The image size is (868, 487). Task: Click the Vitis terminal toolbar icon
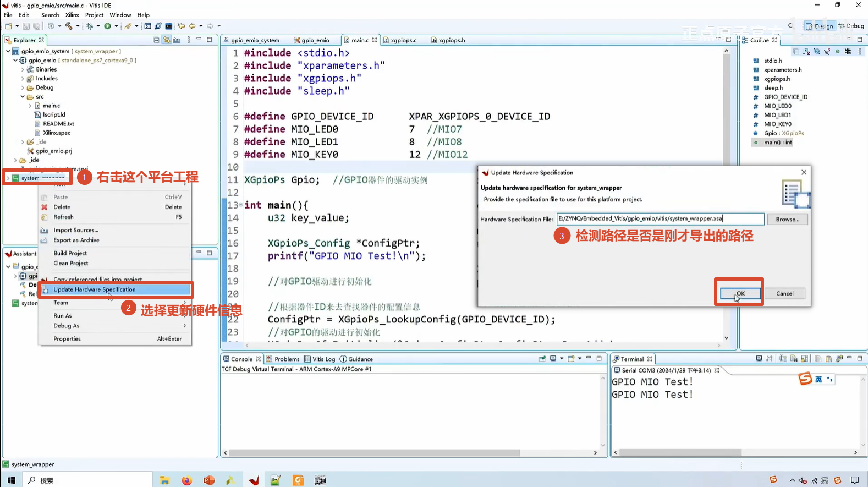click(x=168, y=26)
